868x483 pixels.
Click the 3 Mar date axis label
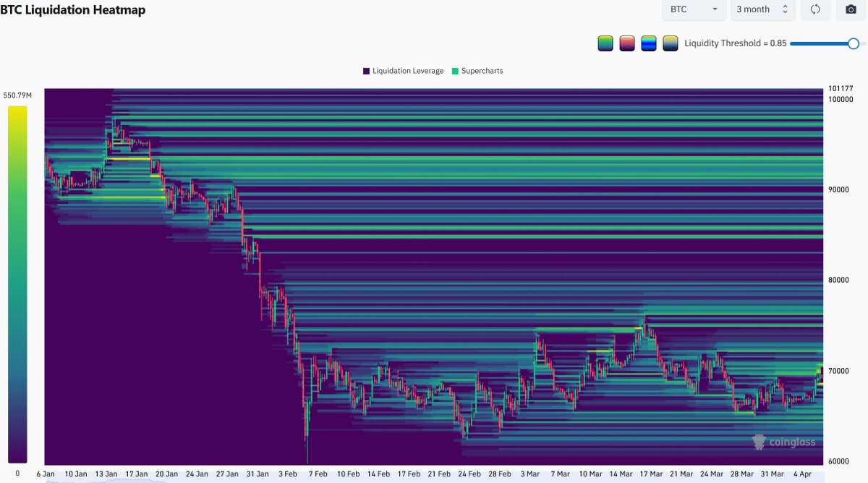point(529,474)
